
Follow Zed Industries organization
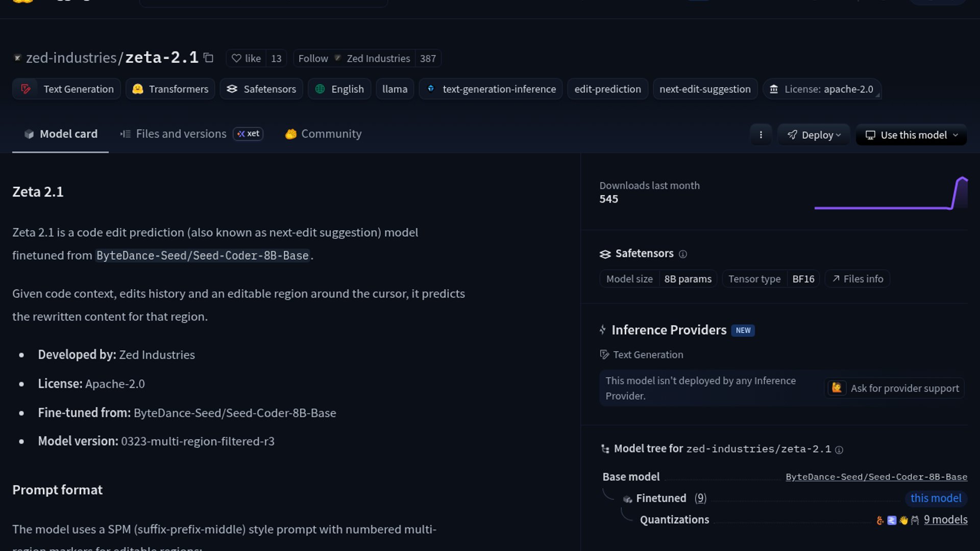coord(354,58)
